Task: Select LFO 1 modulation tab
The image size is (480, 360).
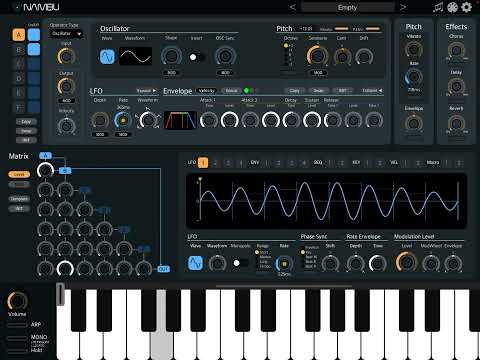Action: tap(203, 163)
